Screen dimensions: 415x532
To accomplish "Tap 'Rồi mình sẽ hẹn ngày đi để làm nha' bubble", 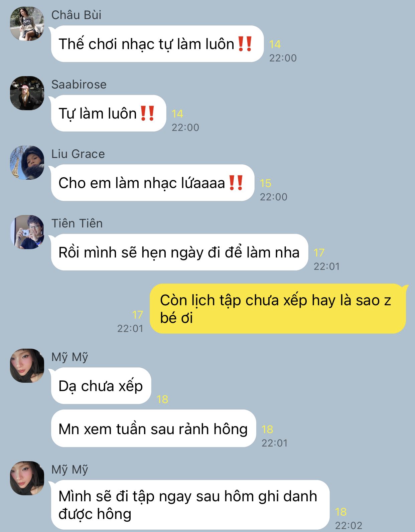I will click(179, 252).
